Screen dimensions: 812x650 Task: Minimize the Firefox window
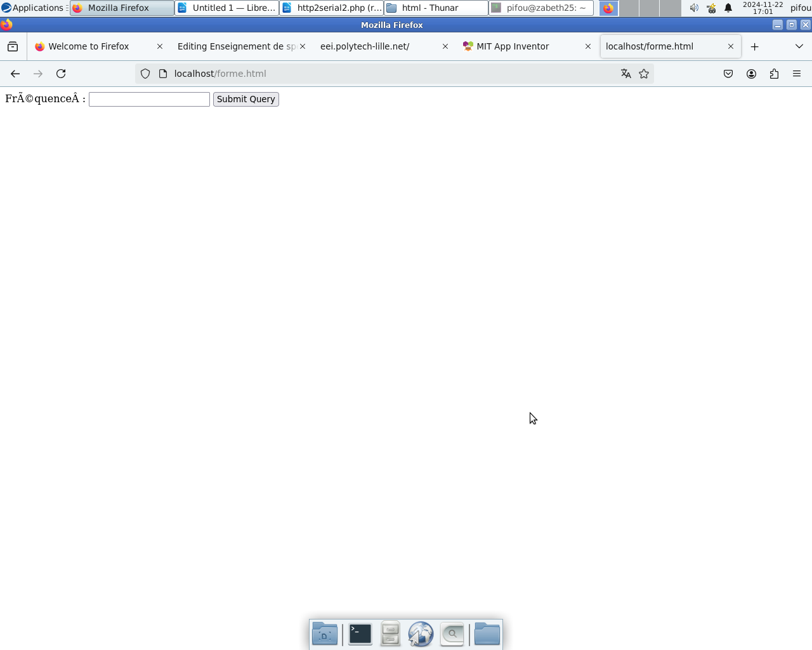point(777,25)
